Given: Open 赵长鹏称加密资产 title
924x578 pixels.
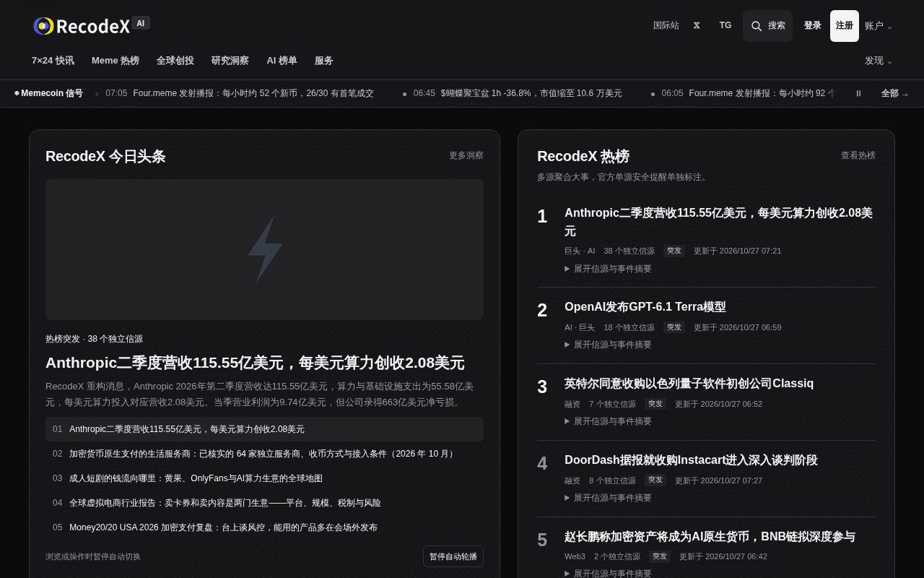Looking at the screenshot, I should click(x=710, y=537).
